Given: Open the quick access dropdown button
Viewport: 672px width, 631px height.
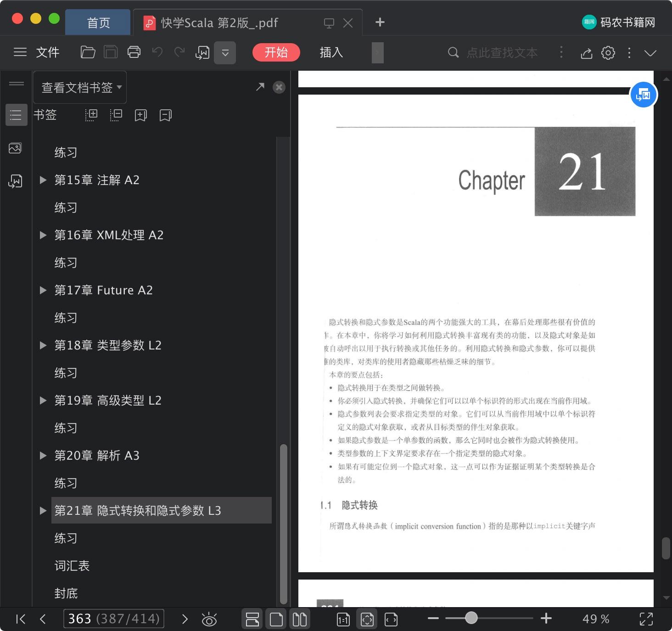Looking at the screenshot, I should coord(225,53).
